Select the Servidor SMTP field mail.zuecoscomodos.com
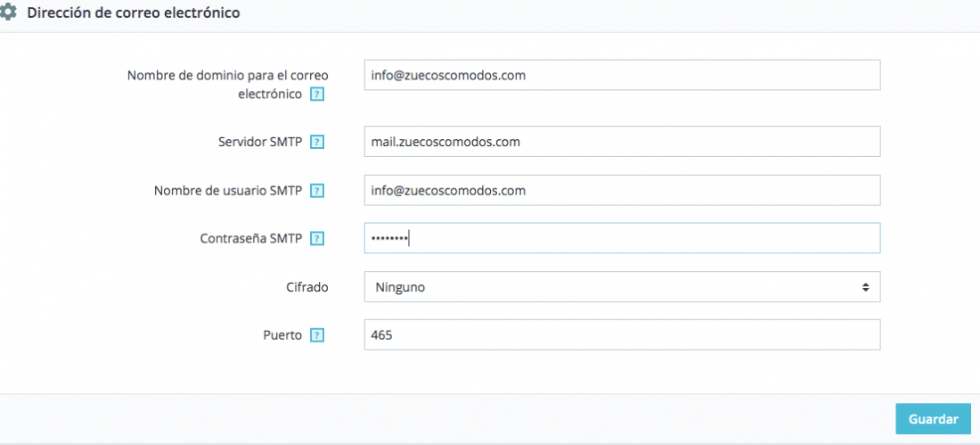Image resolution: width=980 pixels, height=445 pixels. [x=622, y=142]
